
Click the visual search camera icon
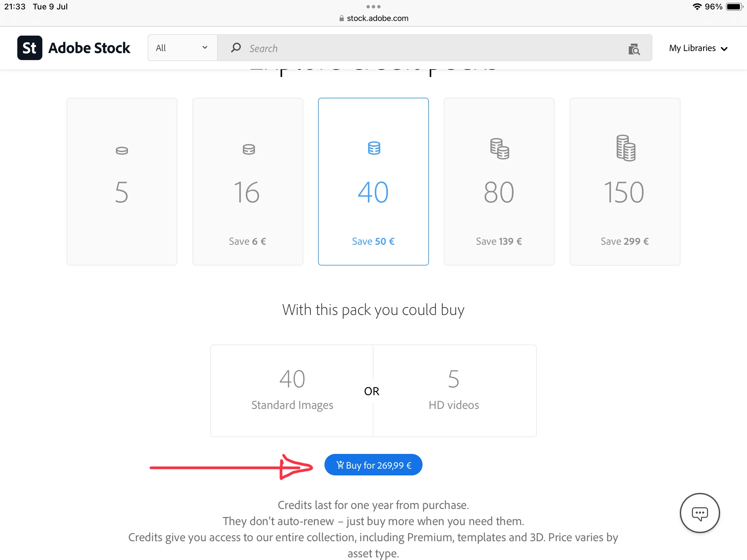tap(634, 49)
